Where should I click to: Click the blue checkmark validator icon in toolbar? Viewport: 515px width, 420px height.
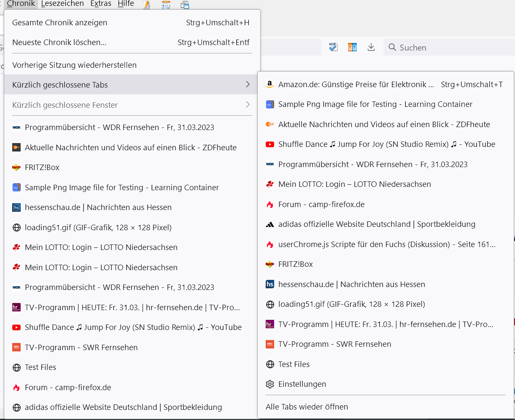[x=334, y=47]
